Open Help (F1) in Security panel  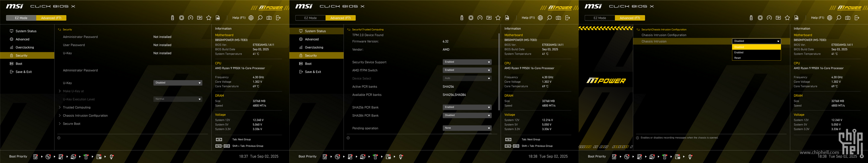239,18
